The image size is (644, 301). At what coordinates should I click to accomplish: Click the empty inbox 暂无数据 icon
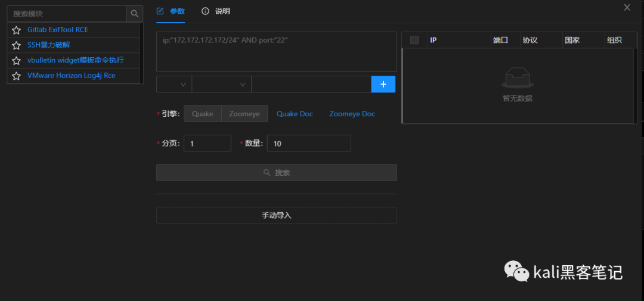[517, 78]
